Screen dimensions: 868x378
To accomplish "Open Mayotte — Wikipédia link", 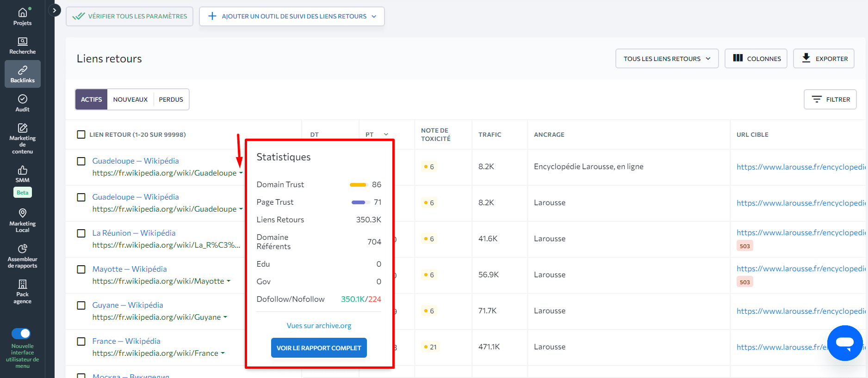I will pos(130,269).
